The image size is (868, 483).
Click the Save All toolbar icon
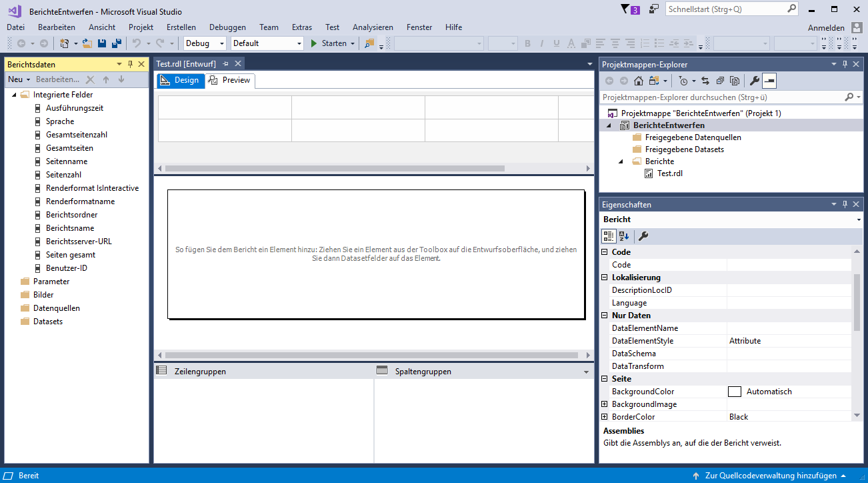[117, 43]
